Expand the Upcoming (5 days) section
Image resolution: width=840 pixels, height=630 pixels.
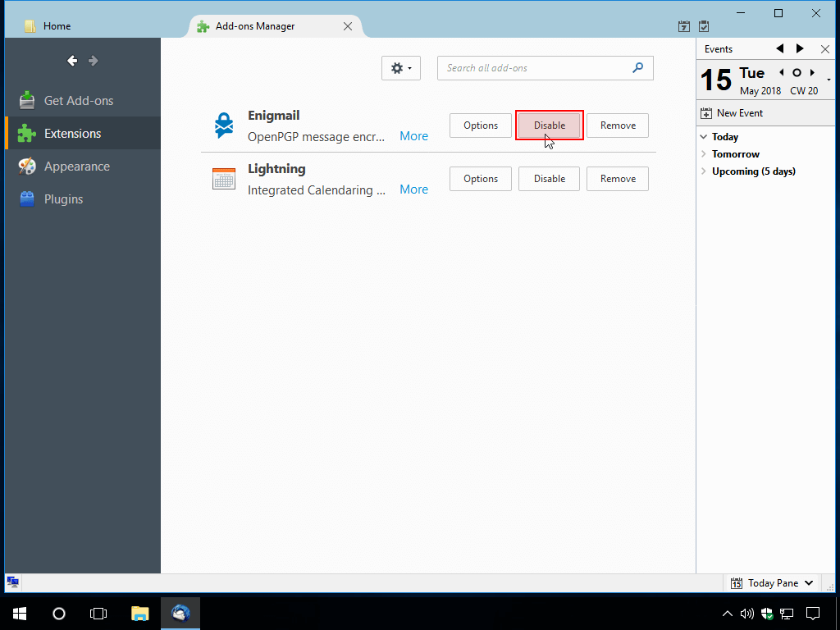pos(704,171)
